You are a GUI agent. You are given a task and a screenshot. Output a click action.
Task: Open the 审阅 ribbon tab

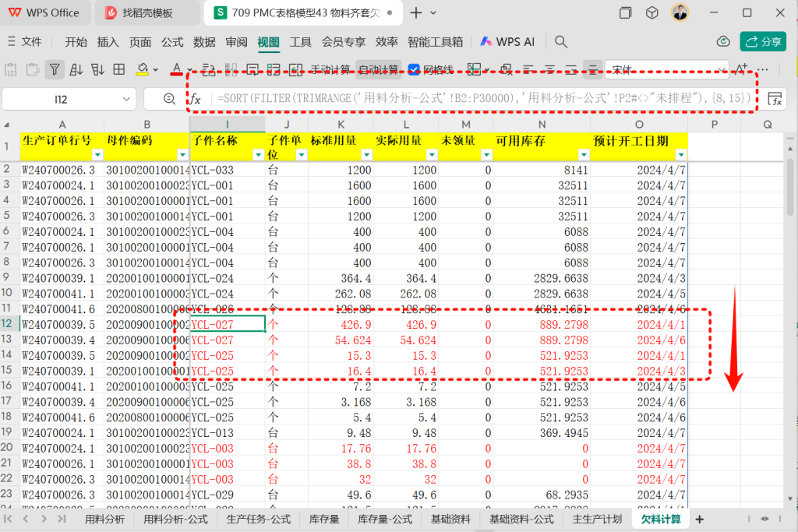click(236, 42)
